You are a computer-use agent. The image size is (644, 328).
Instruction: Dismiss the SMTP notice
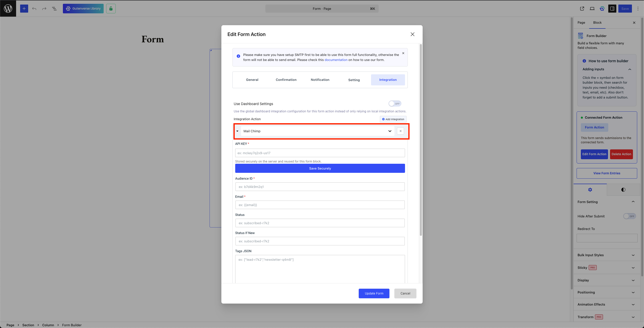coord(403,53)
